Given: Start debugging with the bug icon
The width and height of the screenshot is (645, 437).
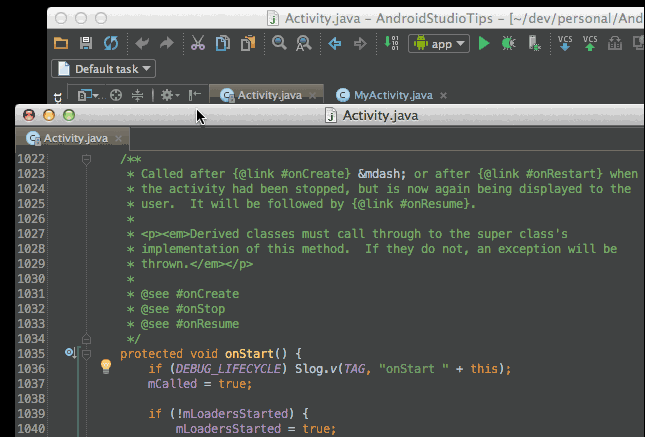Looking at the screenshot, I should [x=508, y=43].
